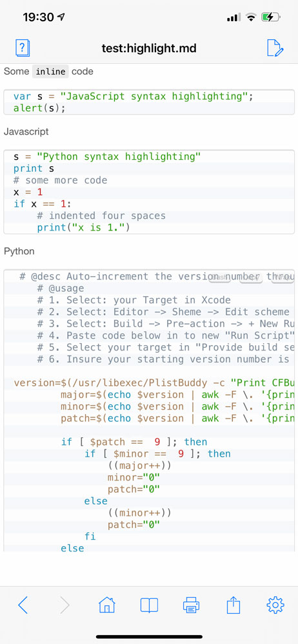
Task: Tap the edit document pencil icon
Action: click(275, 48)
